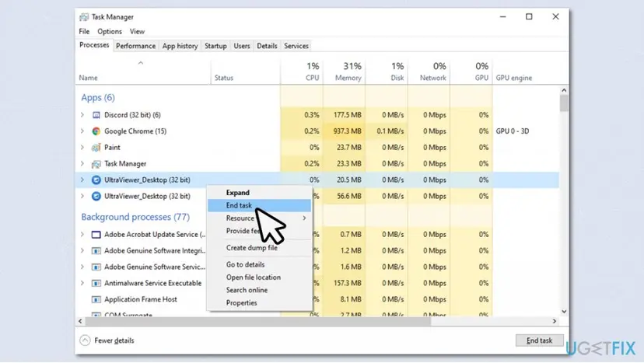Open the Resource values submenu arrow

coord(304,218)
